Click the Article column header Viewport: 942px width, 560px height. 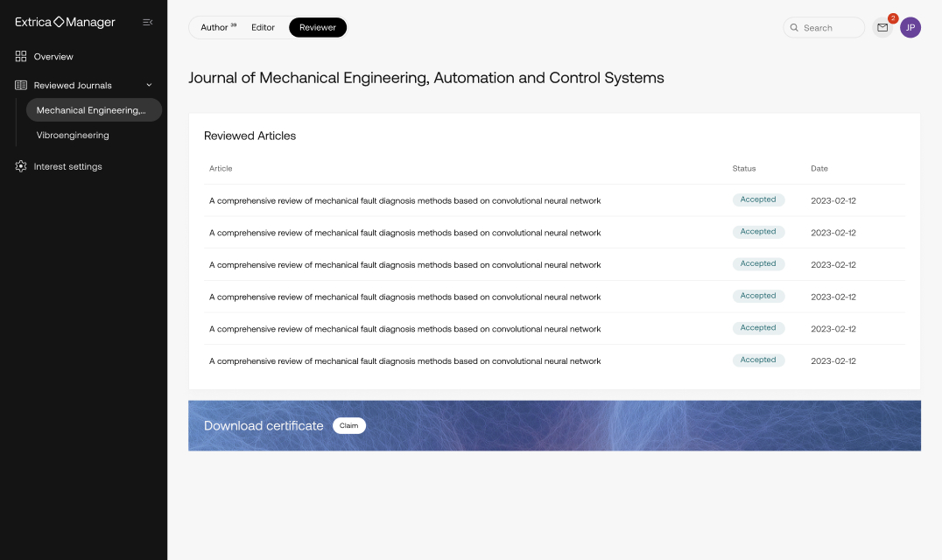221,169
